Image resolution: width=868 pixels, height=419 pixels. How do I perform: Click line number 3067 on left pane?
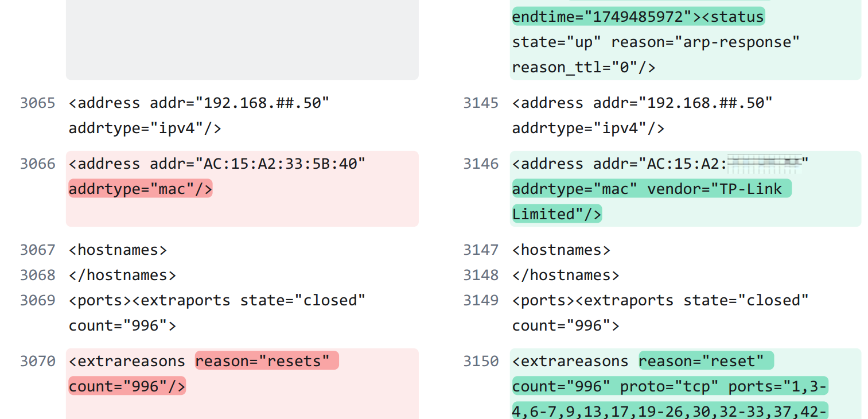[38, 250]
